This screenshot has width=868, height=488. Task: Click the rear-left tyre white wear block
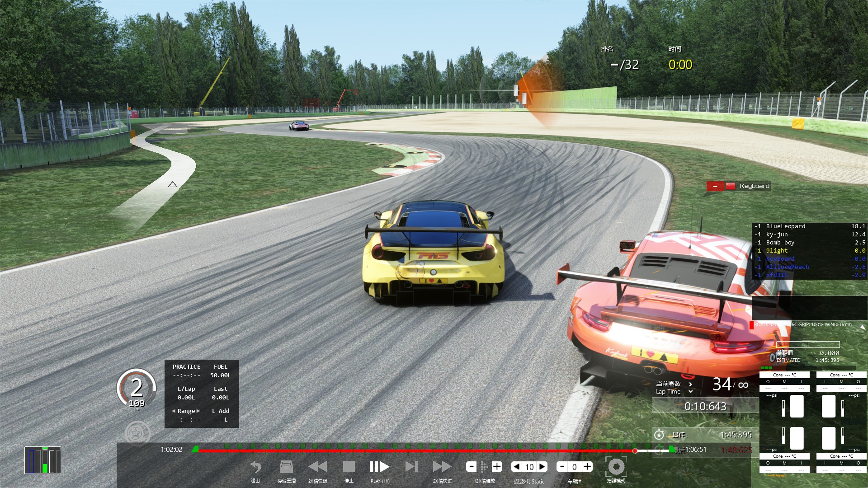(797, 438)
